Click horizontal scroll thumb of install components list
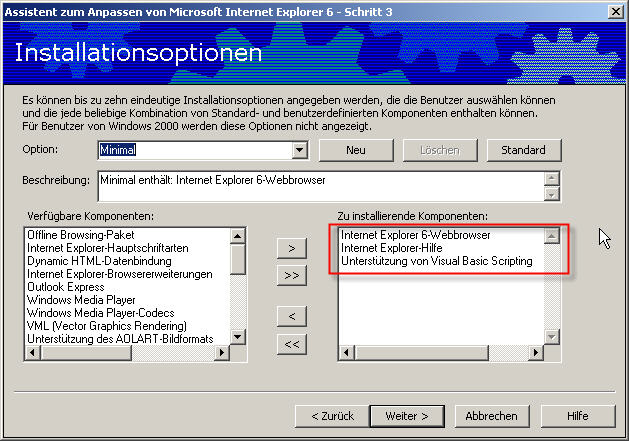 (x=421, y=353)
